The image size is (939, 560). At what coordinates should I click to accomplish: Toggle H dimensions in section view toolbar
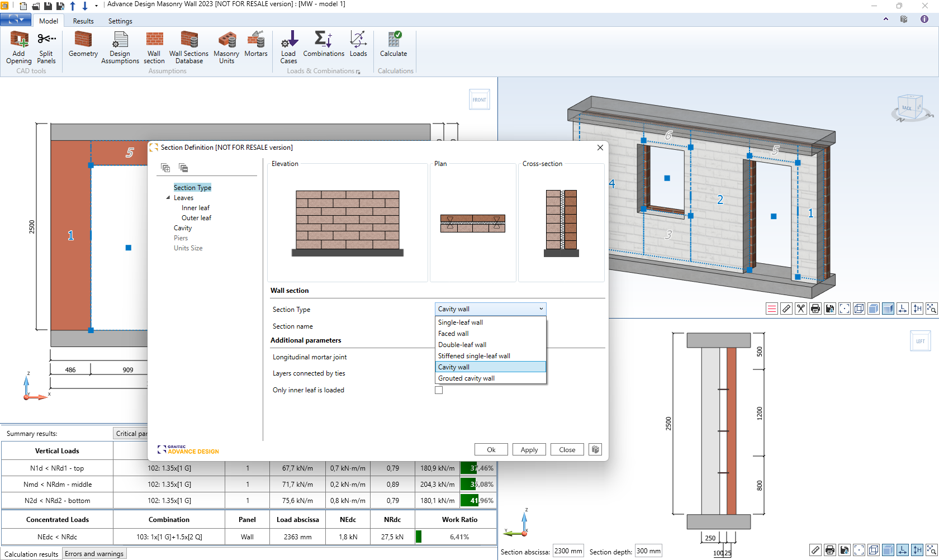click(917, 550)
